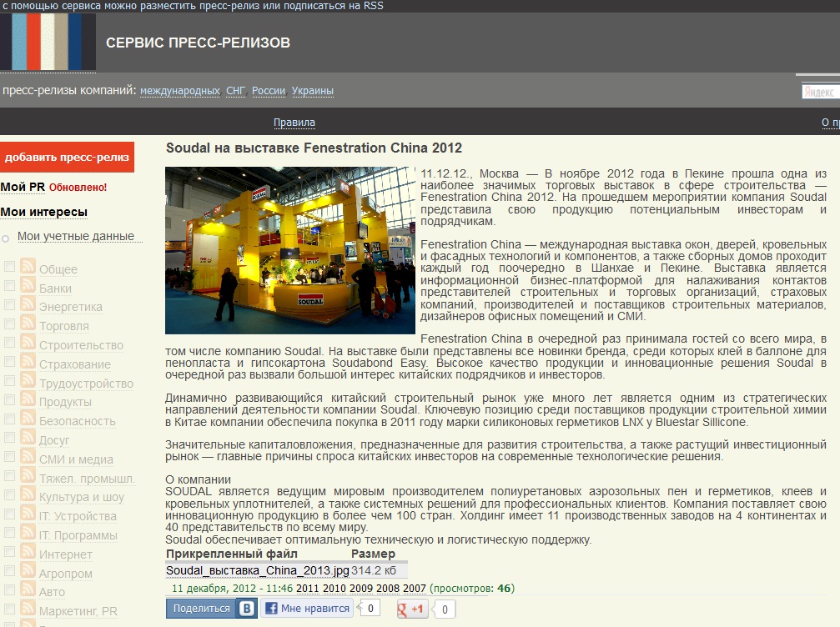This screenshot has width=840, height=627.
Task: Open Мои учетные данные link
Action: coord(76,236)
